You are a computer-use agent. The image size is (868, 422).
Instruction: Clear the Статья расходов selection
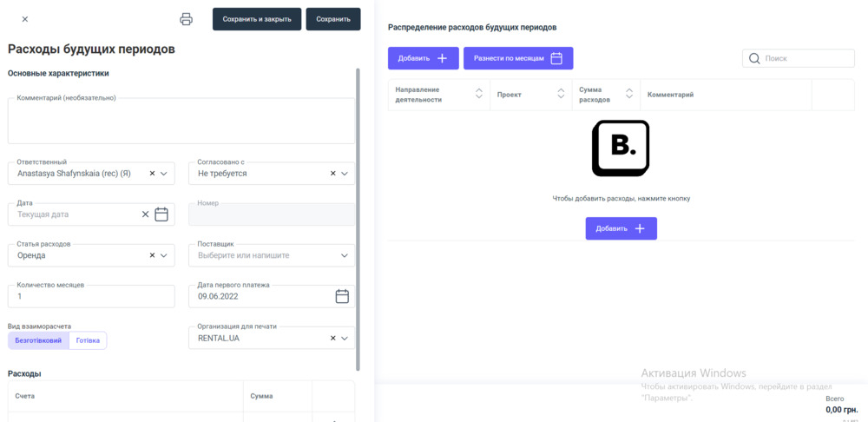point(152,256)
